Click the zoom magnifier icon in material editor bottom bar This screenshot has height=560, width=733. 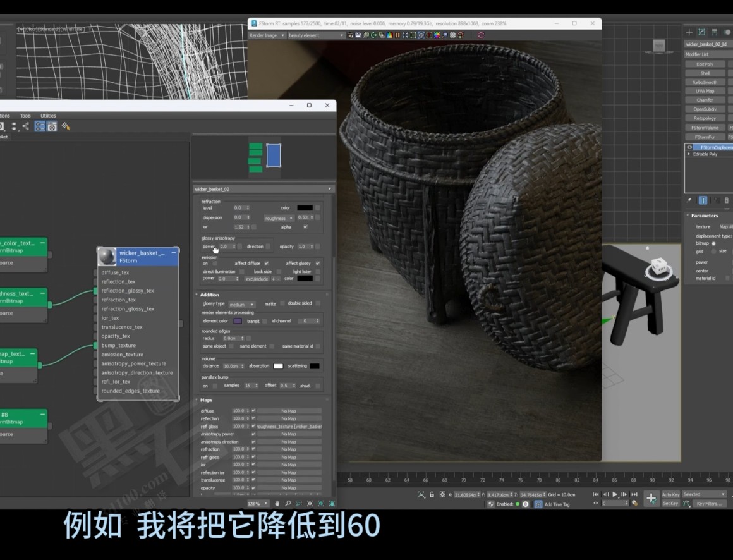pyautogui.click(x=288, y=504)
